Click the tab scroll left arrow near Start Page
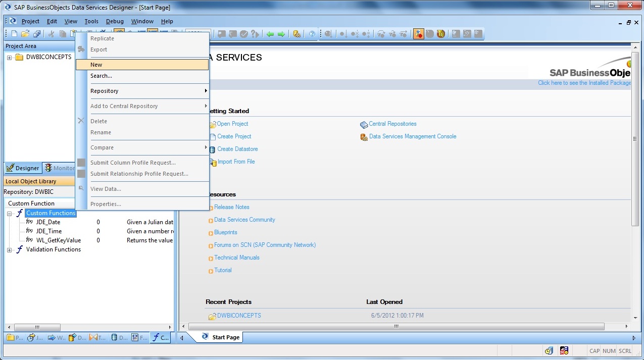Viewport: 644px width, 360px height. (182, 338)
